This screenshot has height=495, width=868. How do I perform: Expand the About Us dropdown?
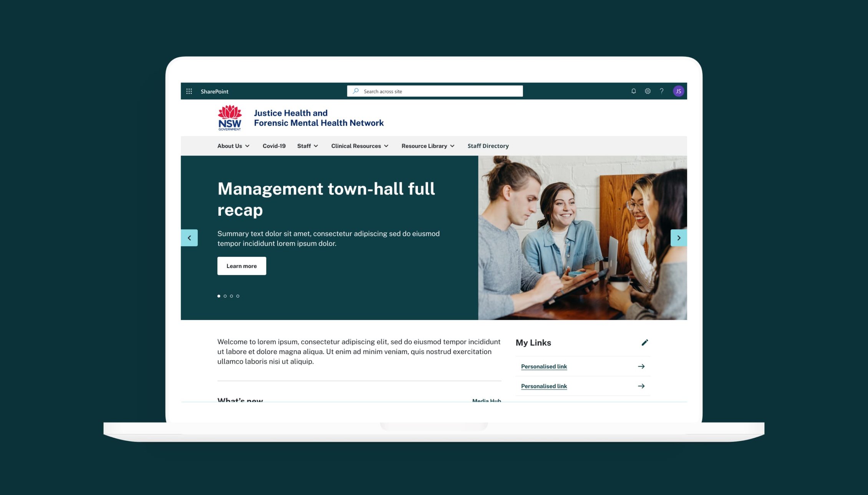coord(233,146)
